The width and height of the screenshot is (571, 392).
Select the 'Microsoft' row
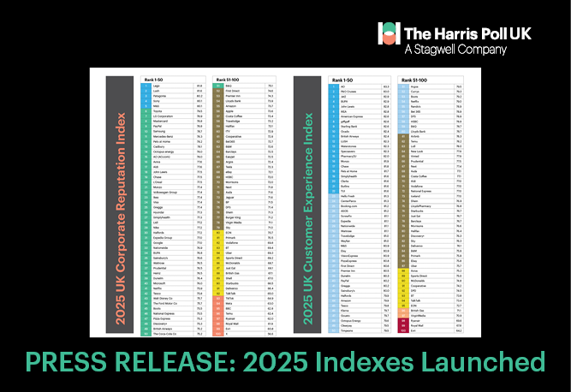(173, 283)
